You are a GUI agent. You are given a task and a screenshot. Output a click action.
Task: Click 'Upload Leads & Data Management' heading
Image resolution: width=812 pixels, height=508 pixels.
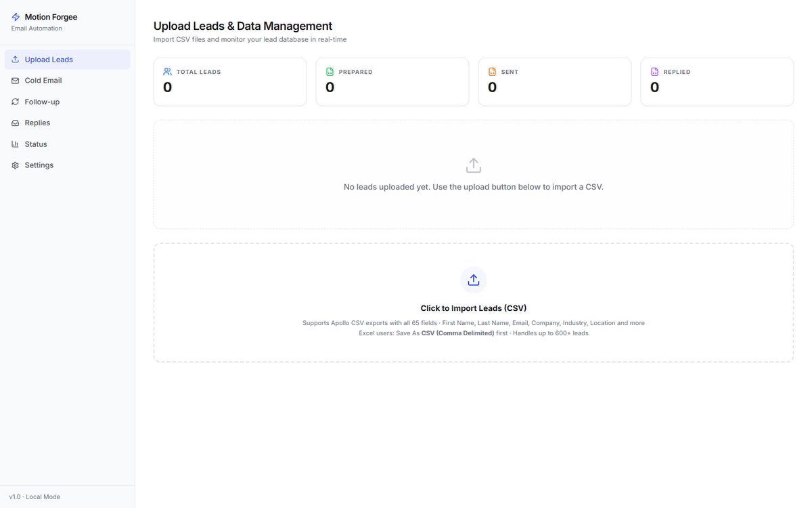243,26
